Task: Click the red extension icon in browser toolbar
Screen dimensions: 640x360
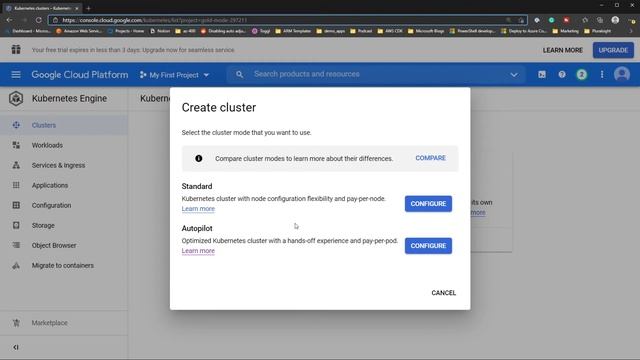Action: click(566, 20)
